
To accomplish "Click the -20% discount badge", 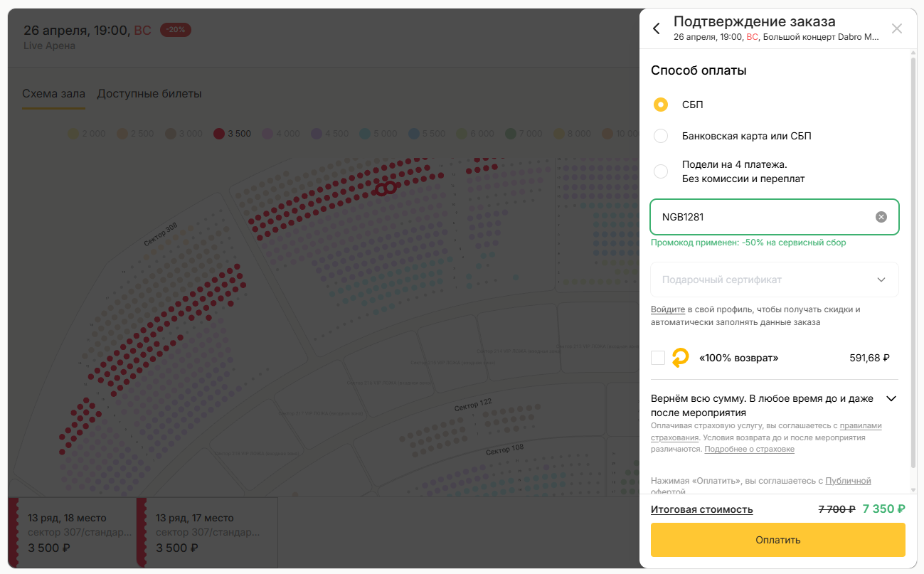I will 175,30.
